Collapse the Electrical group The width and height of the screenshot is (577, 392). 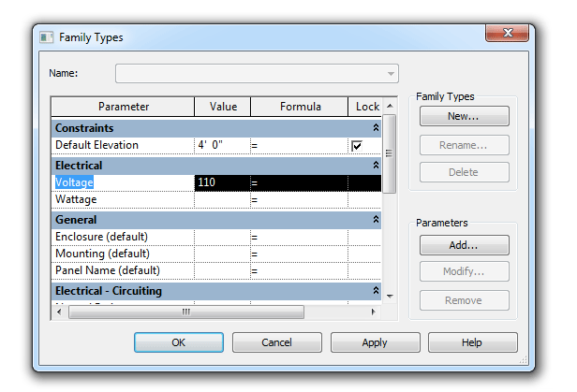pos(376,165)
